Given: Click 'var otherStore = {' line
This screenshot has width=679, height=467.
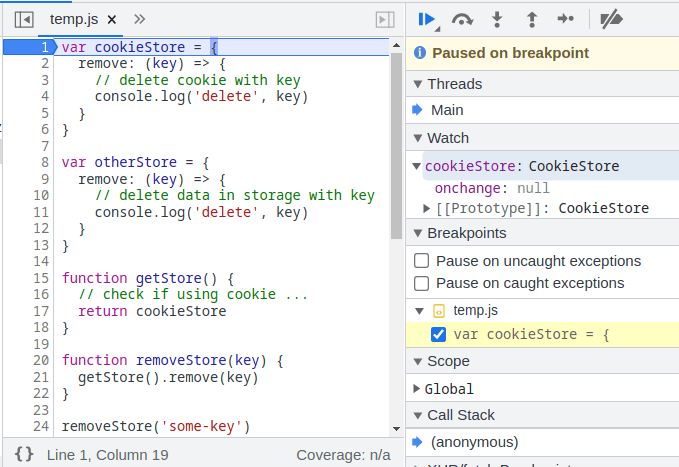Looking at the screenshot, I should (x=136, y=162).
